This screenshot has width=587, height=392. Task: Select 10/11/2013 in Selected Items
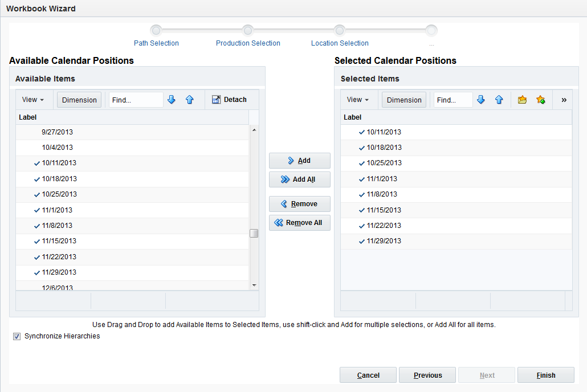click(x=456, y=132)
